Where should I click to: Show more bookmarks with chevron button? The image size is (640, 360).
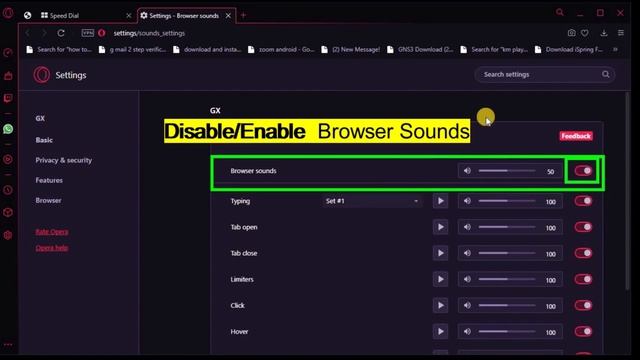616,49
